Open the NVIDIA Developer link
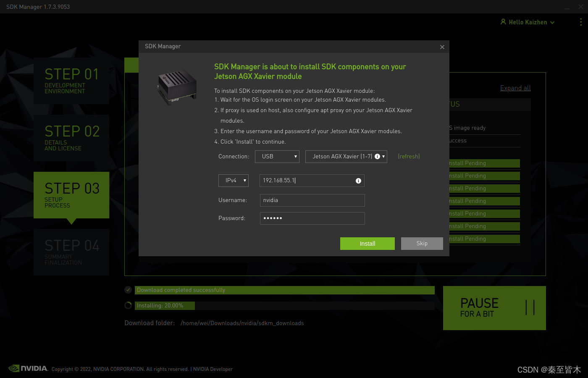 [213, 369]
